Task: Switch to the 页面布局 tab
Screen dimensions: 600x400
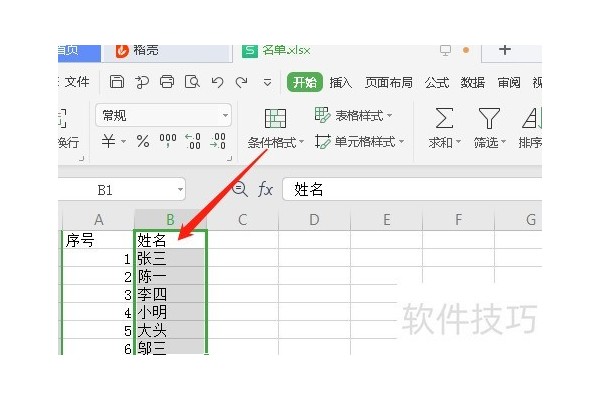Action: point(389,82)
